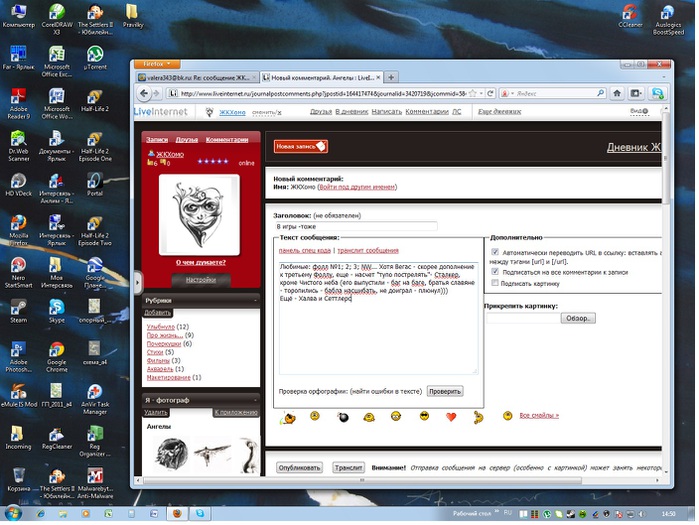Open the 'Все смайлы »' link
Viewport: 699px width, 525px height.
[x=539, y=415]
